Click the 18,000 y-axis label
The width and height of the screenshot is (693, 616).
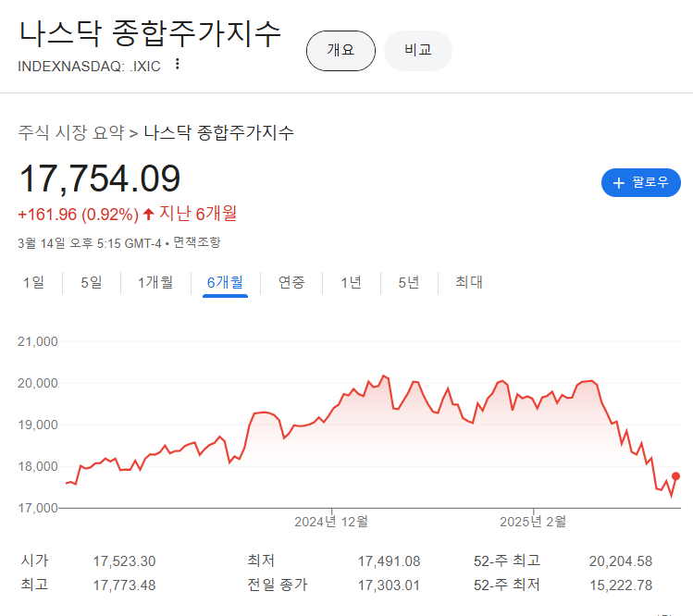38,466
